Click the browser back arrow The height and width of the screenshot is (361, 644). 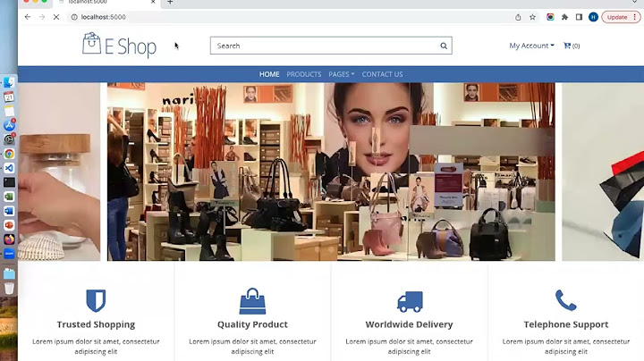28,17
